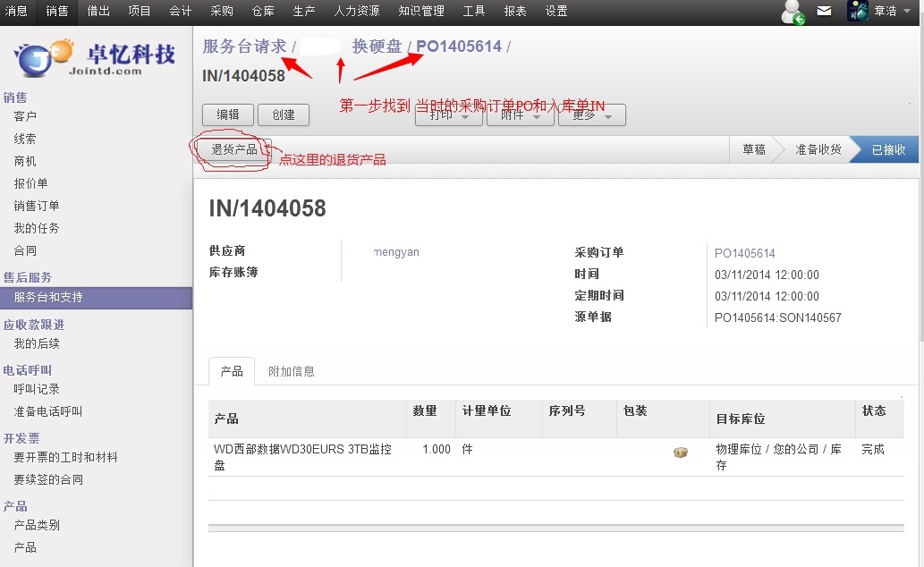
Task: Click the green user presence icon
Action: point(793,12)
